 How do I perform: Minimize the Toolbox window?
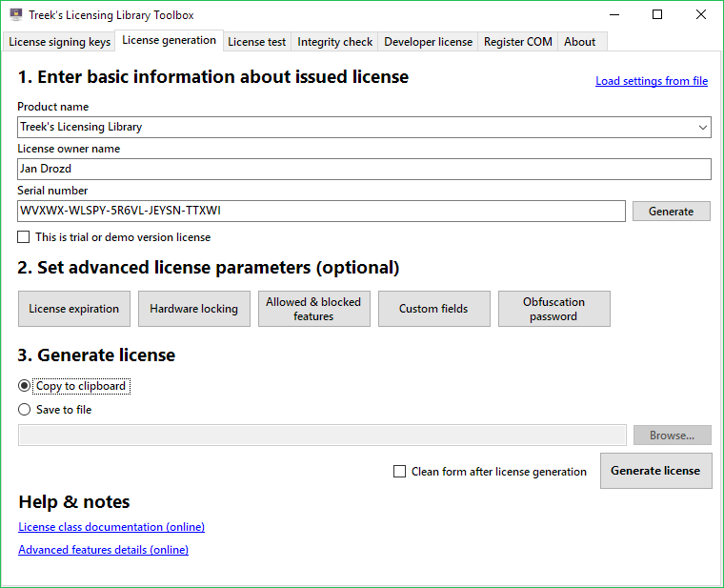pyautogui.click(x=614, y=15)
